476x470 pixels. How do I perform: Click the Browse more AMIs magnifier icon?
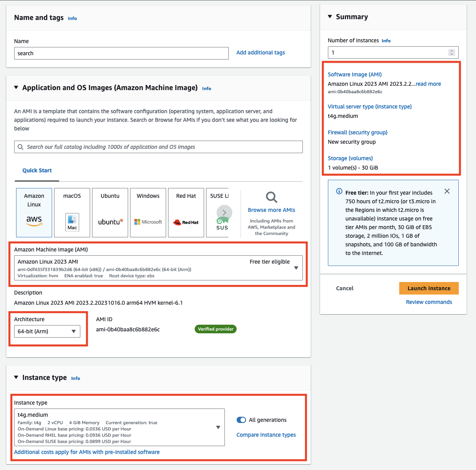click(x=271, y=197)
